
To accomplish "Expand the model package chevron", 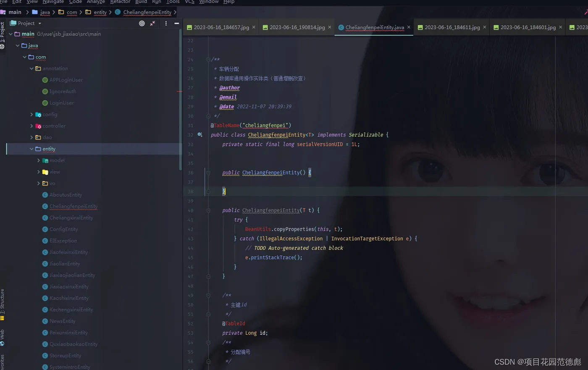I will 39,160.
